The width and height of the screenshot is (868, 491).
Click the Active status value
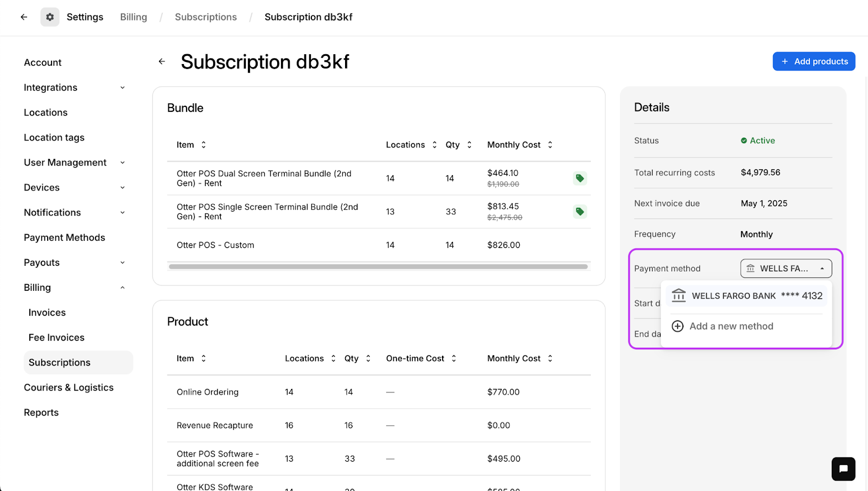pos(758,141)
